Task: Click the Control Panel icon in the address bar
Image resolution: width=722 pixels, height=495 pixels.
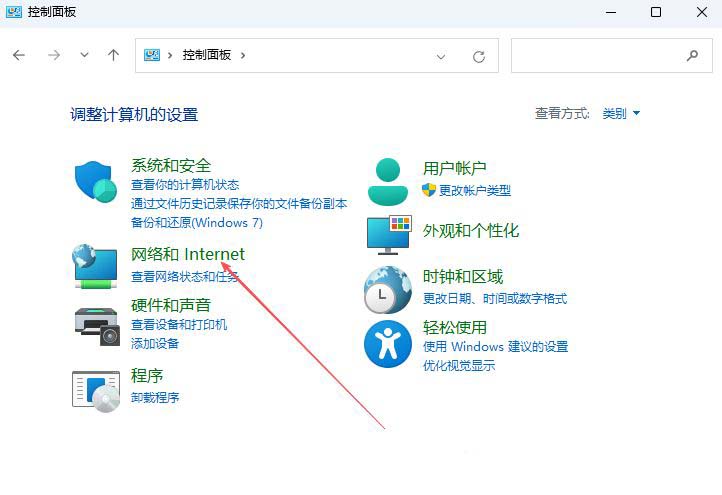Action: click(x=152, y=55)
